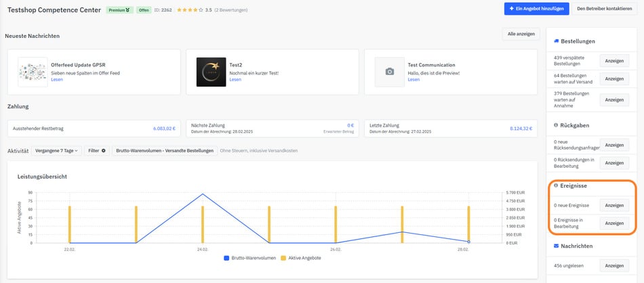Show Bestellungen warten auf Versand
This screenshot has height=283, width=644.
pyautogui.click(x=614, y=79)
